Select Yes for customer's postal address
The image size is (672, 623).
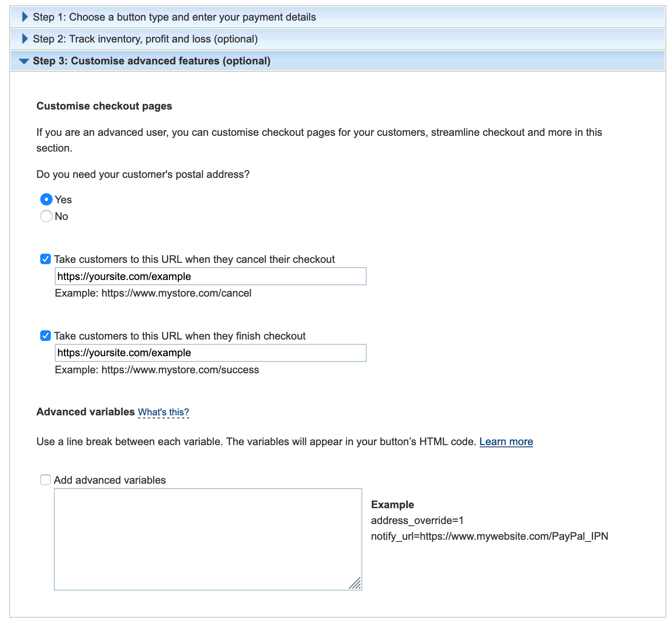pos(46,199)
